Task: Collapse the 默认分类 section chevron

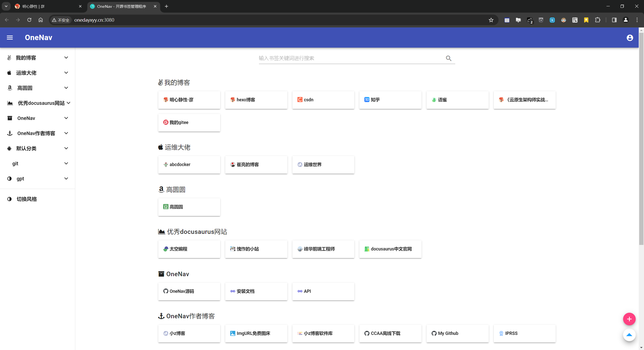Action: (x=66, y=148)
